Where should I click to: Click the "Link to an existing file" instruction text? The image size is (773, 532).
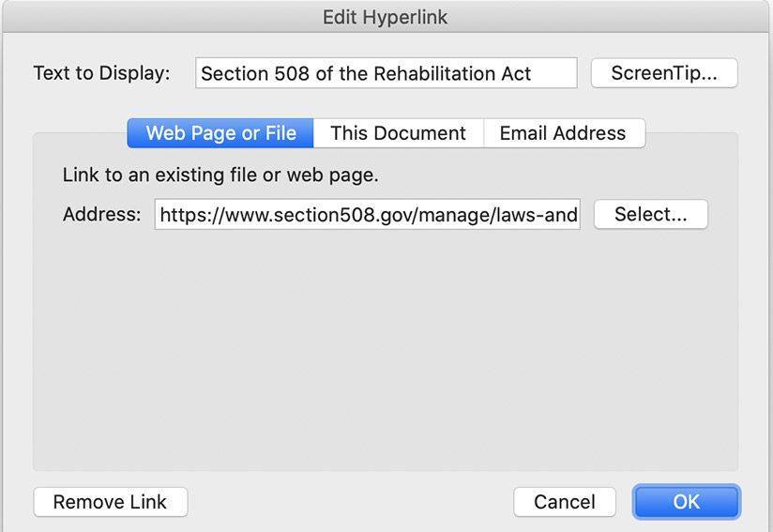[x=220, y=175]
